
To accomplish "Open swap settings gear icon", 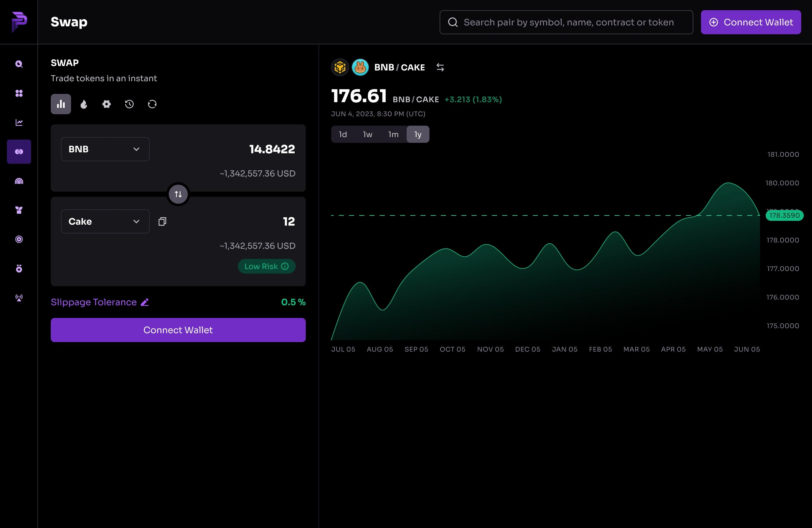I will tap(107, 104).
